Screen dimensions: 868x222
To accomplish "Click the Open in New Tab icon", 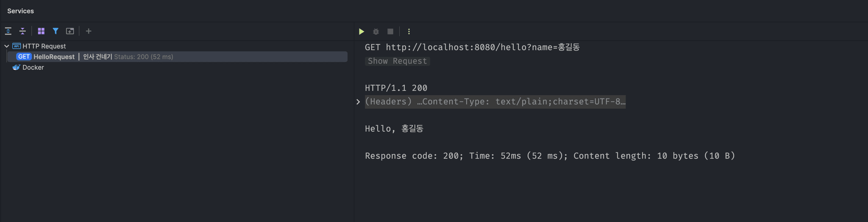I will click(70, 31).
